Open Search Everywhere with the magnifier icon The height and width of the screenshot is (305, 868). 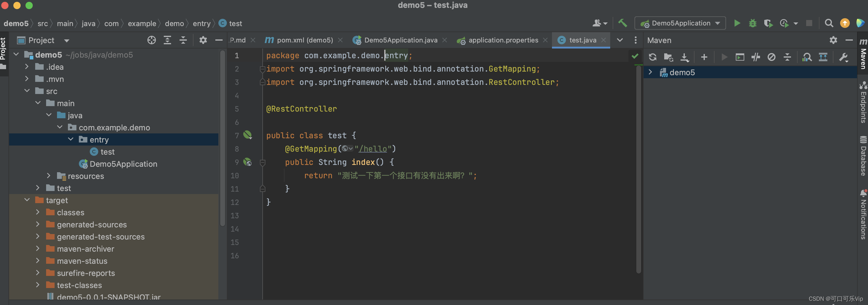(x=829, y=23)
